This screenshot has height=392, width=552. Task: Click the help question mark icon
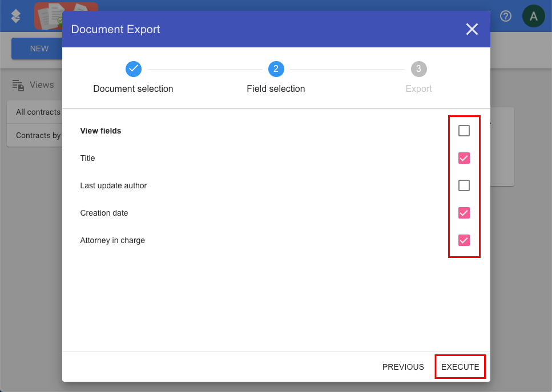[x=506, y=16]
